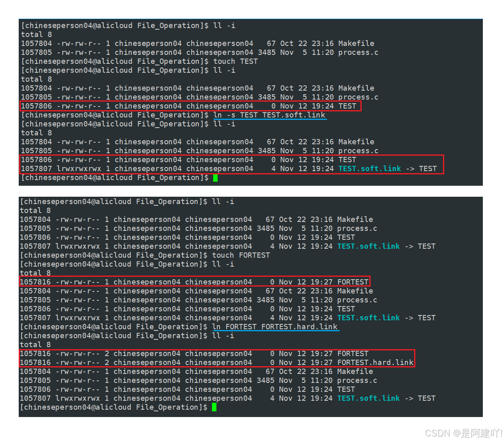Image resolution: width=504 pixels, height=441 pixels.
Task: Click the FORTEST listing row showing link count 1
Action: click(194, 282)
